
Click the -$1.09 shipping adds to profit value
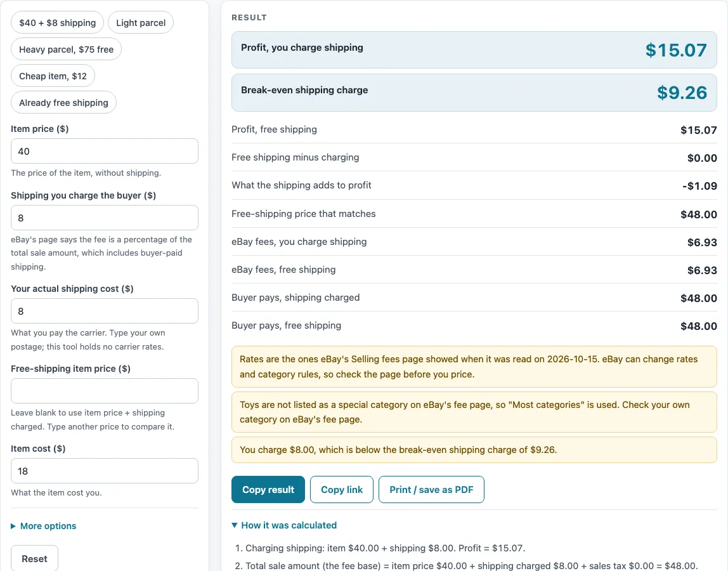(x=699, y=186)
